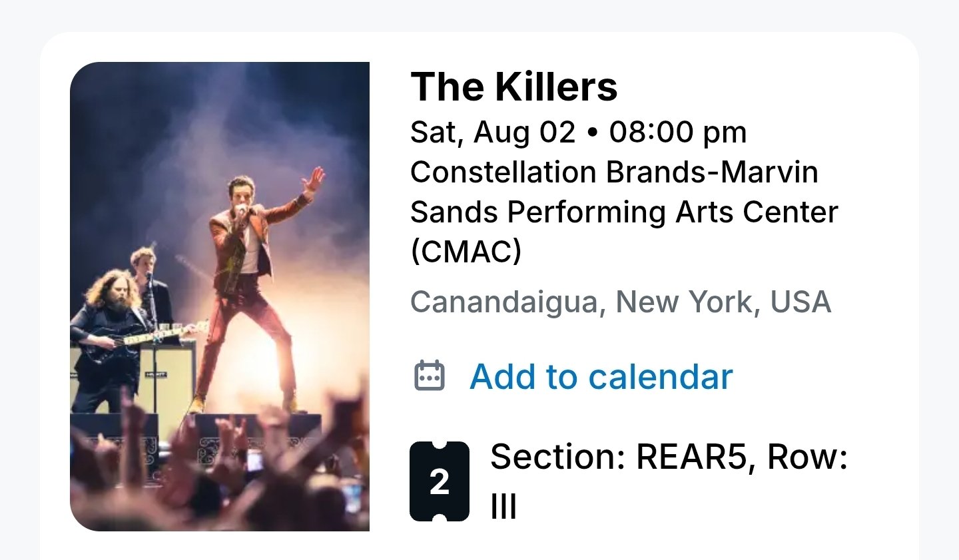959x560 pixels.
Task: Click empty white area of event card
Action: tap(879, 373)
